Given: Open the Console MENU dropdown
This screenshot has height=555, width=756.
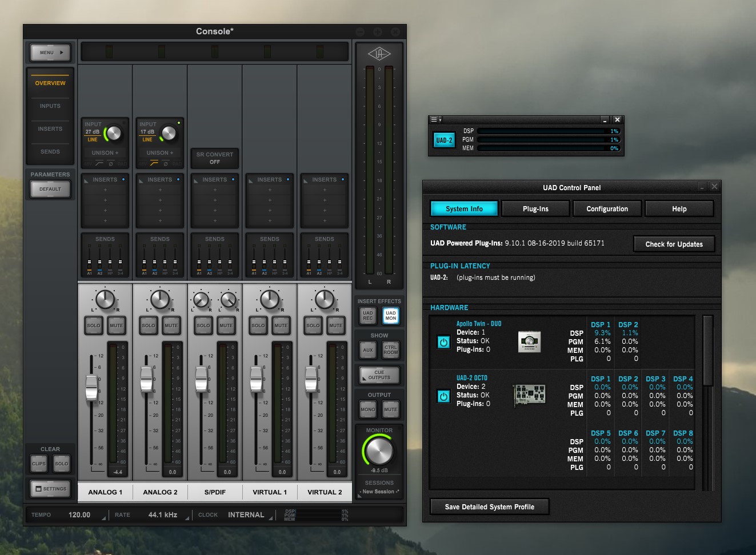Looking at the screenshot, I should (x=50, y=53).
